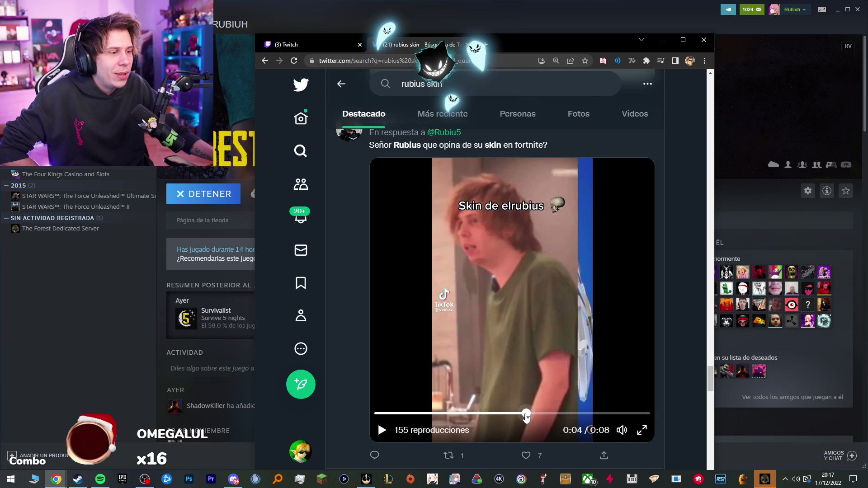The width and height of the screenshot is (868, 488).
Task: Open Steam announcements megaphone icon
Action: pos(728,9)
